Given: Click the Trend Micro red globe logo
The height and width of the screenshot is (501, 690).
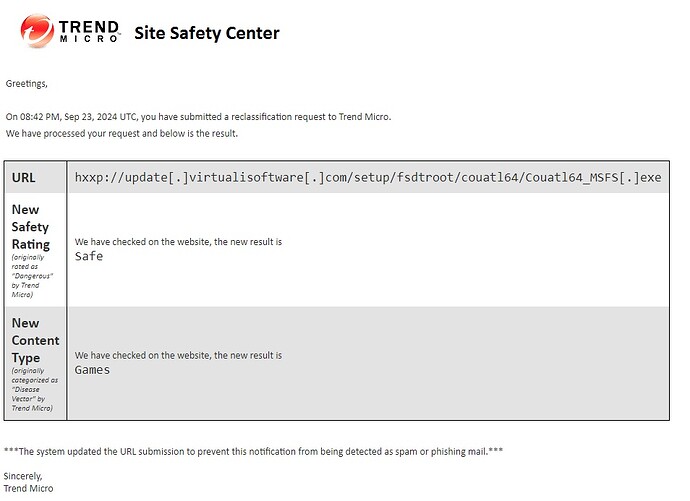Looking at the screenshot, I should 37,31.
